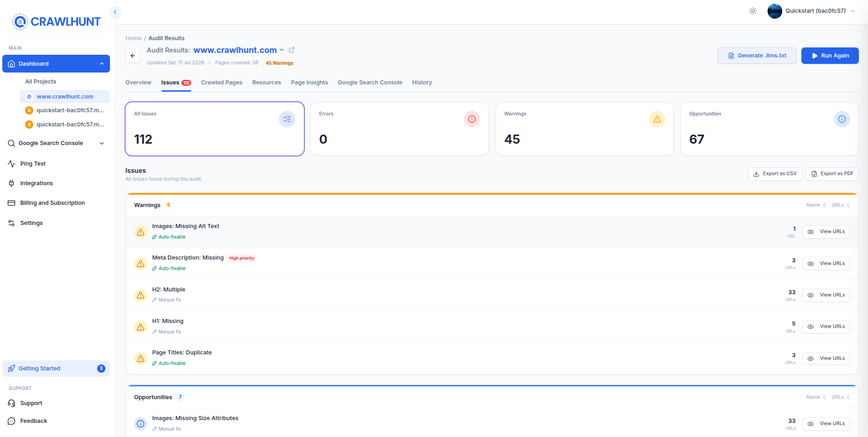Sort Warnings table by Name

tap(816, 205)
